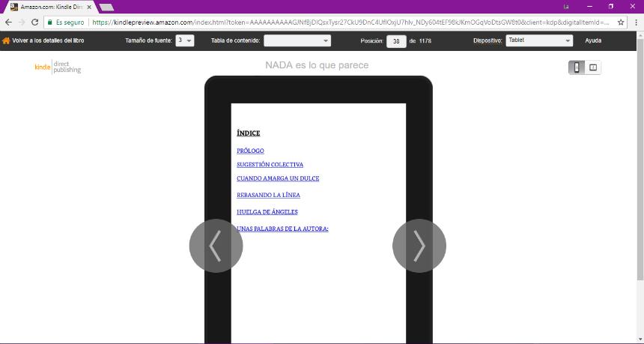The height and width of the screenshot is (344, 644).
Task: Switch to landscape orientation view
Action: tap(592, 67)
